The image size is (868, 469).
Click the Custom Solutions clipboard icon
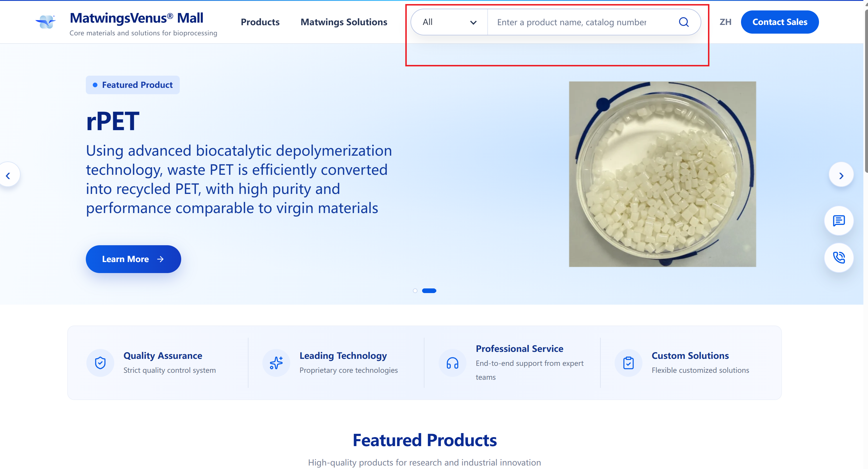click(x=628, y=363)
